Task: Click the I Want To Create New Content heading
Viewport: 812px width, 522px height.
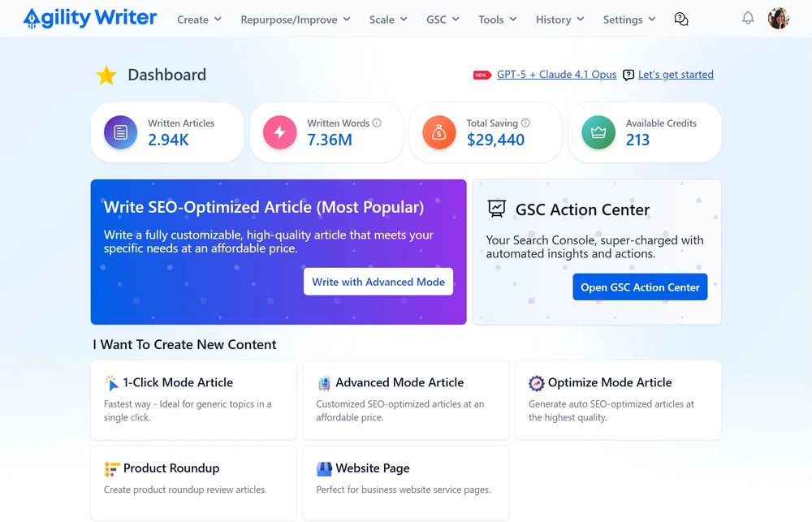Action: [x=185, y=345]
